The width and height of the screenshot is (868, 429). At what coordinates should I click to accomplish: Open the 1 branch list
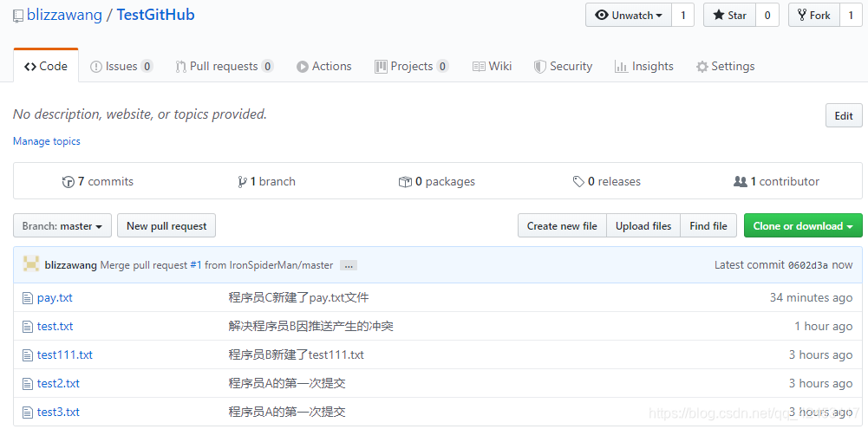point(266,181)
